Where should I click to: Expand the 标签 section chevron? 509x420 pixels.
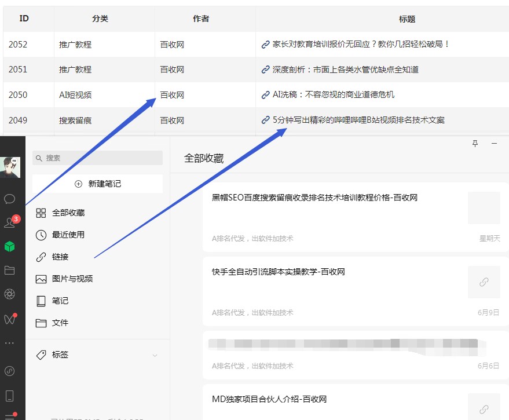(x=155, y=355)
